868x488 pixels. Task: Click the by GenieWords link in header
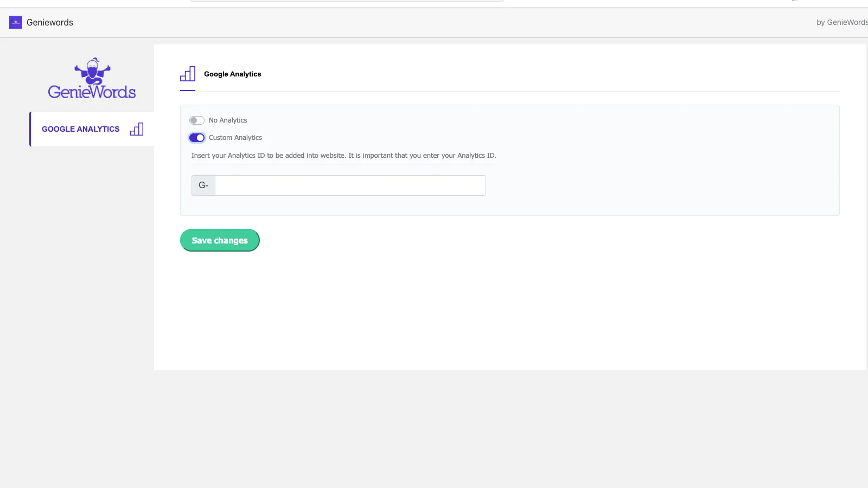842,22
